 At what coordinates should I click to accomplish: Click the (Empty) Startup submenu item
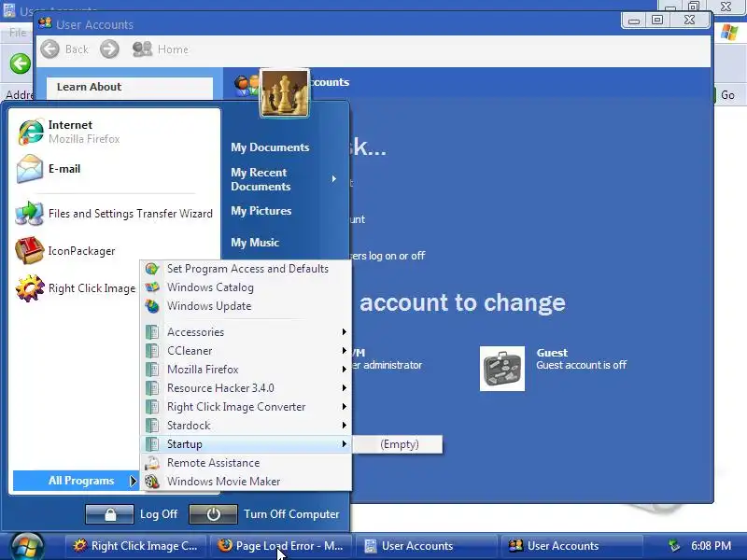[x=398, y=444]
